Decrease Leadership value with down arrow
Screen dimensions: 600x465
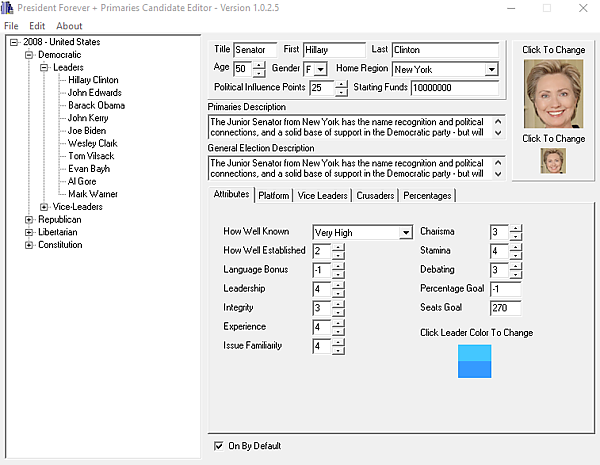pos(338,293)
